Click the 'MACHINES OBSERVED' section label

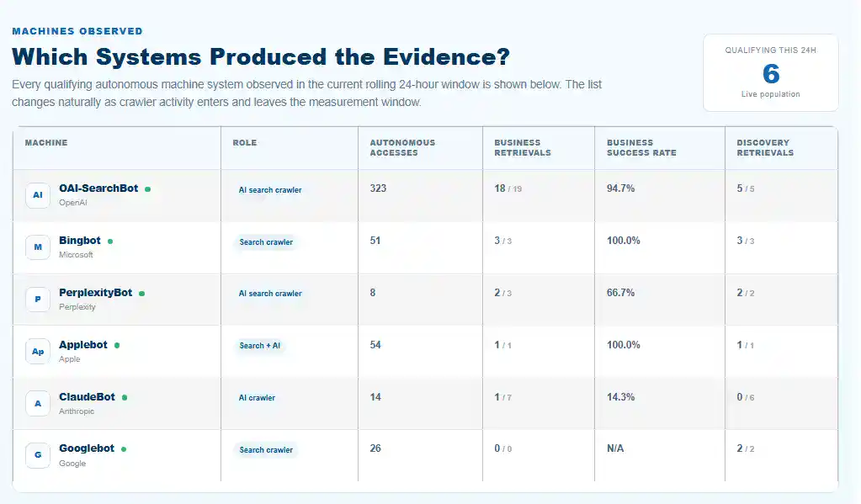click(x=77, y=31)
